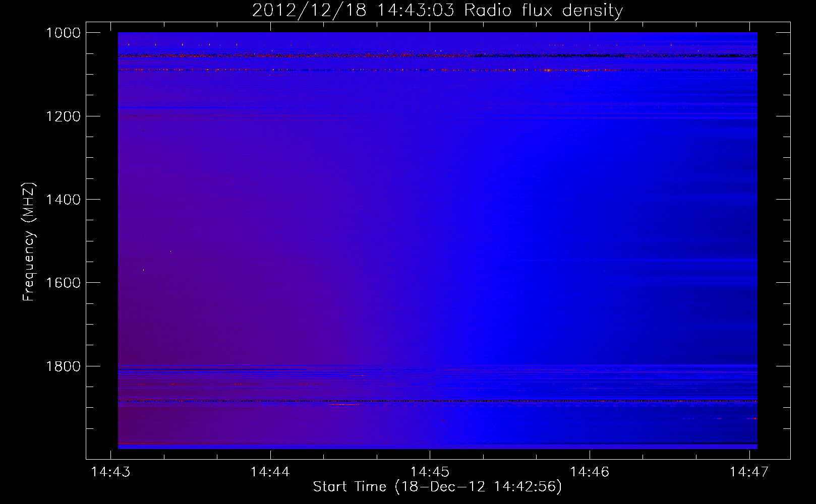Image resolution: width=816 pixels, height=504 pixels.
Task: Click the 1400 frequency tick label
Action: point(63,200)
